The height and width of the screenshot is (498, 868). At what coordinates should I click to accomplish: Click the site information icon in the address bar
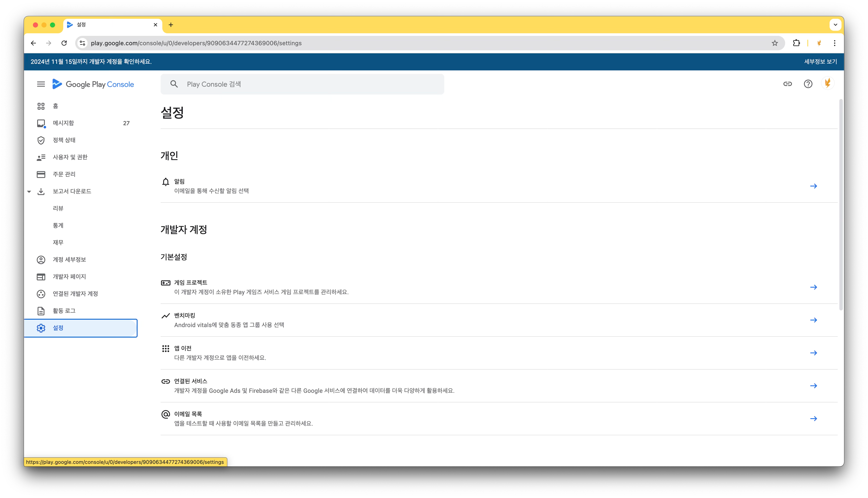pyautogui.click(x=82, y=43)
